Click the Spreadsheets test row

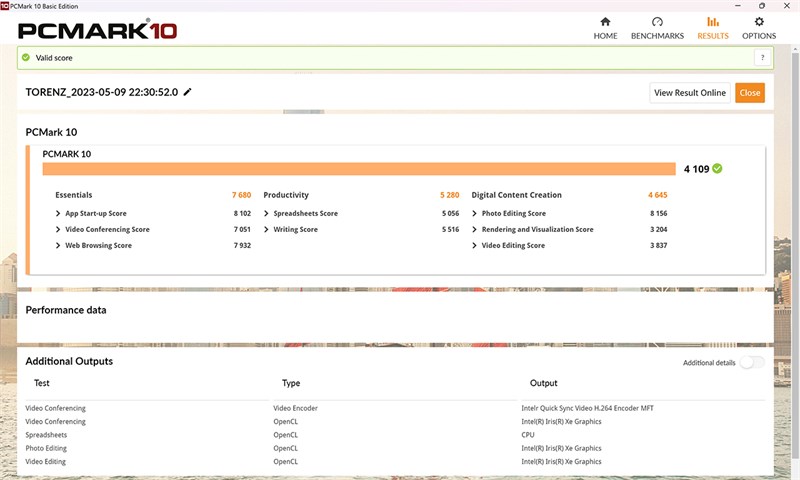46,435
